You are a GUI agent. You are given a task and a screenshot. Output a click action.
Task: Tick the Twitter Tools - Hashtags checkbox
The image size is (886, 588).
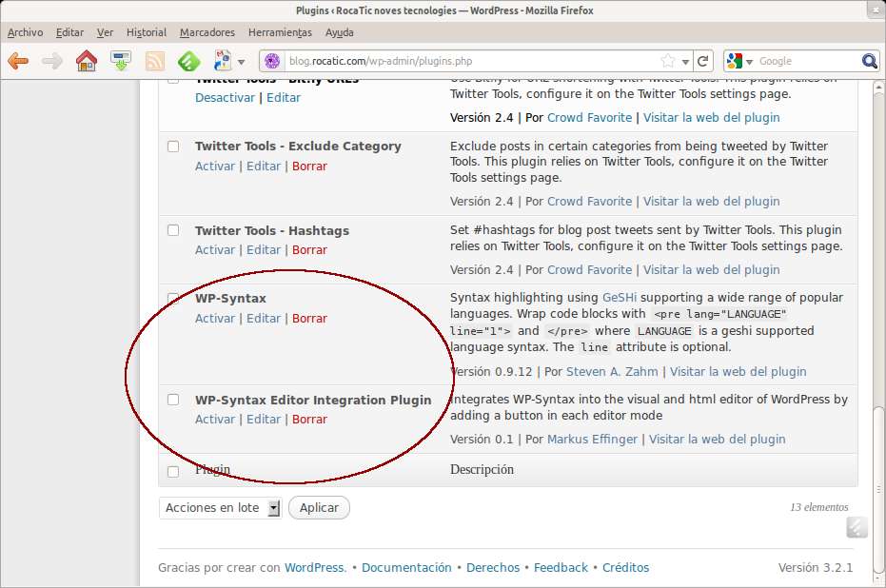coord(173,230)
